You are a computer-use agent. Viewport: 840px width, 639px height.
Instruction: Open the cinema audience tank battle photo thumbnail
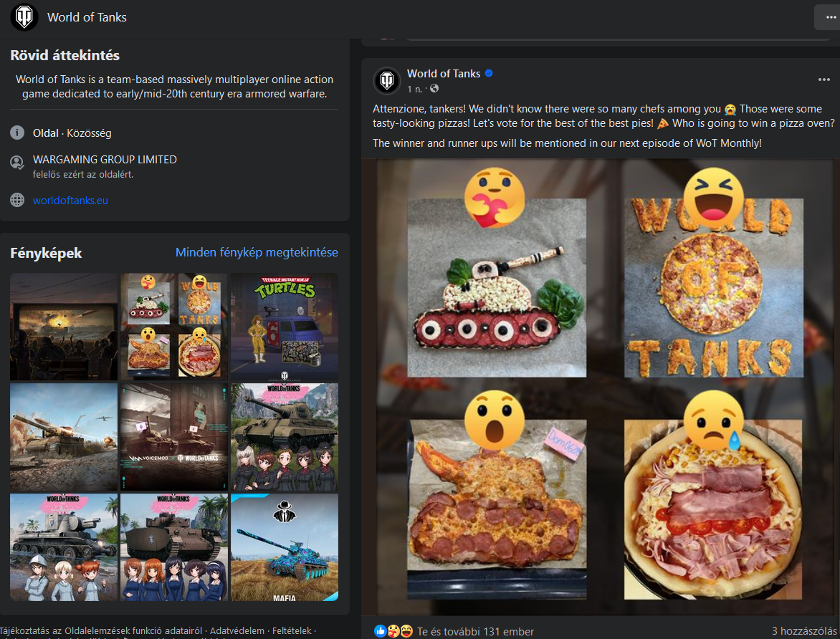point(64,327)
